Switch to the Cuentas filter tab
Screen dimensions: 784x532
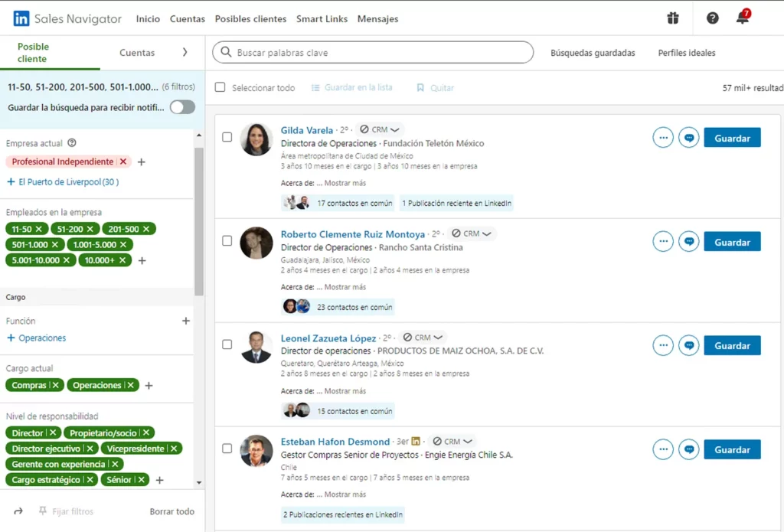click(x=137, y=53)
